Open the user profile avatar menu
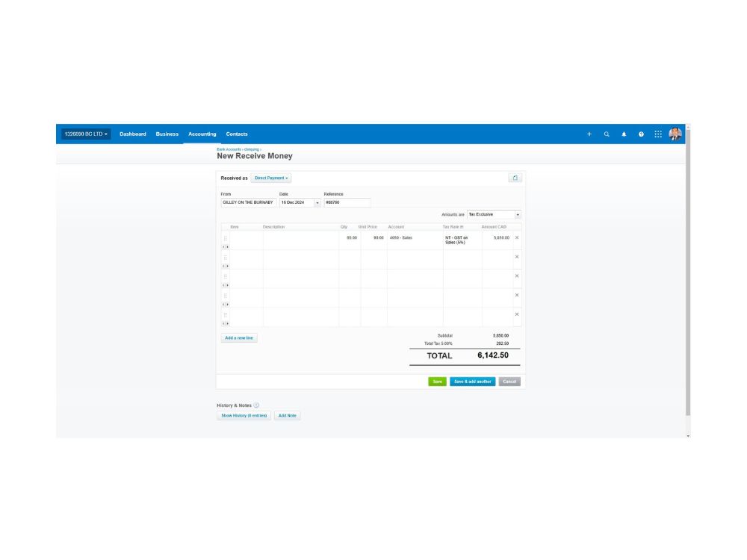The height and width of the screenshot is (560, 747). click(675, 134)
